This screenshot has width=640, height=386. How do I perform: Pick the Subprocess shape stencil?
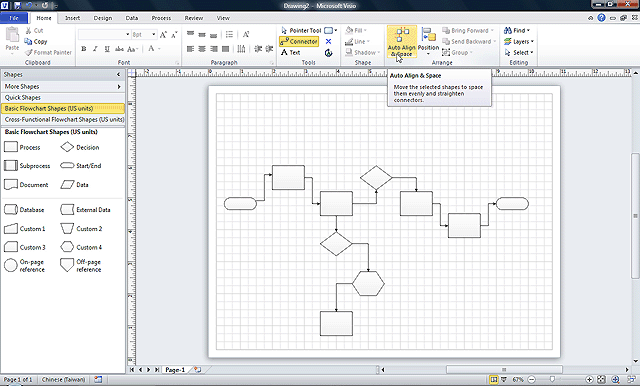click(x=27, y=166)
